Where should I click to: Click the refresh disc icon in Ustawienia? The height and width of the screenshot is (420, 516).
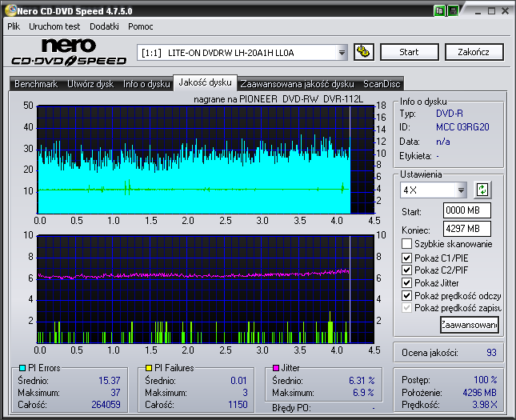[x=482, y=190]
